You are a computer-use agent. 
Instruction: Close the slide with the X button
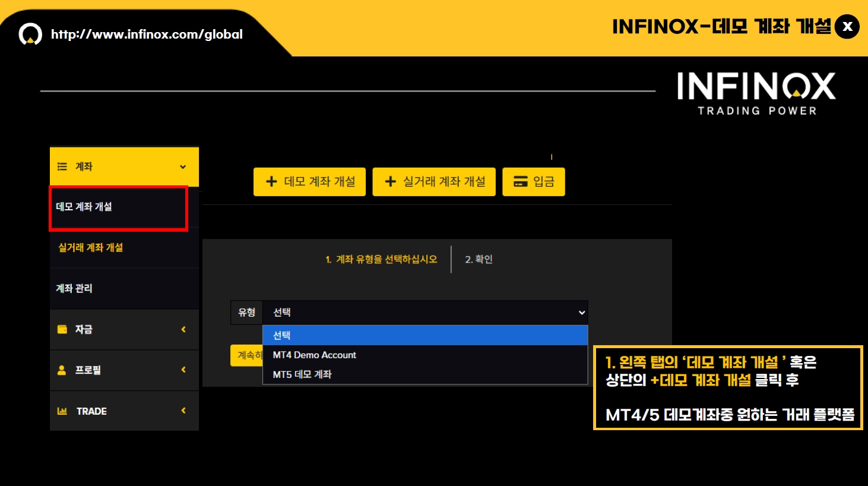[847, 27]
